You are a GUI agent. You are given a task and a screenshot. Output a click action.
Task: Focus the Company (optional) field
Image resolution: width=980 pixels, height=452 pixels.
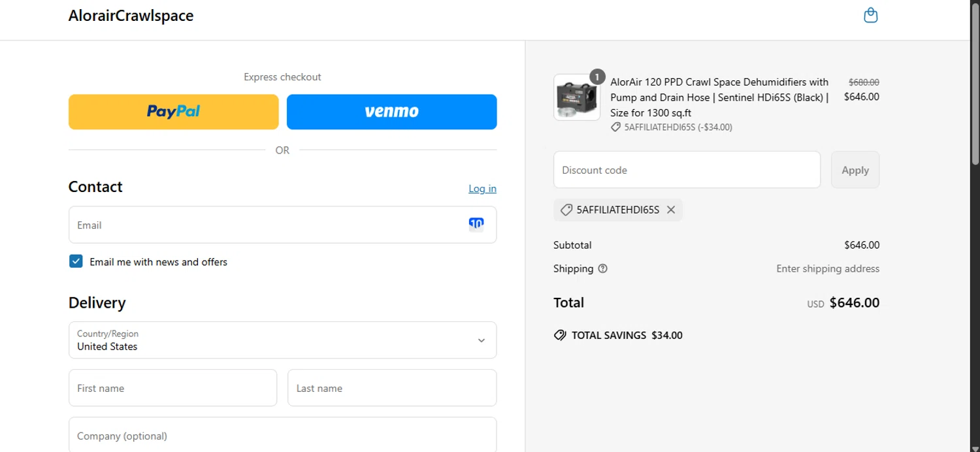(282, 434)
